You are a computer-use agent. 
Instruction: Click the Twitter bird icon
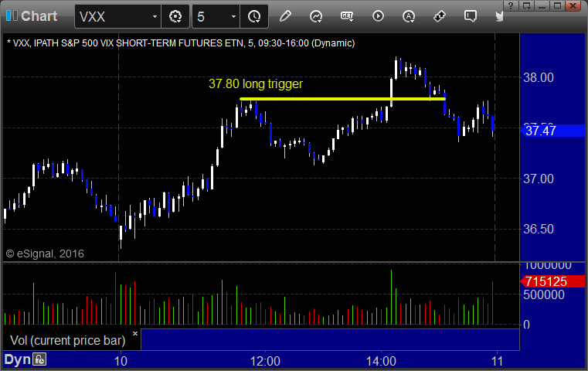pyautogui.click(x=499, y=16)
